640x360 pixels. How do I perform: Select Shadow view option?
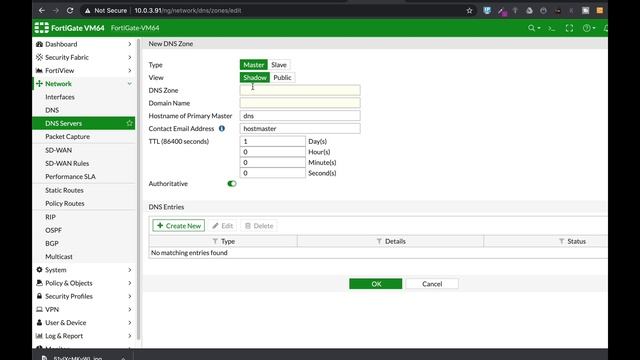[255, 77]
